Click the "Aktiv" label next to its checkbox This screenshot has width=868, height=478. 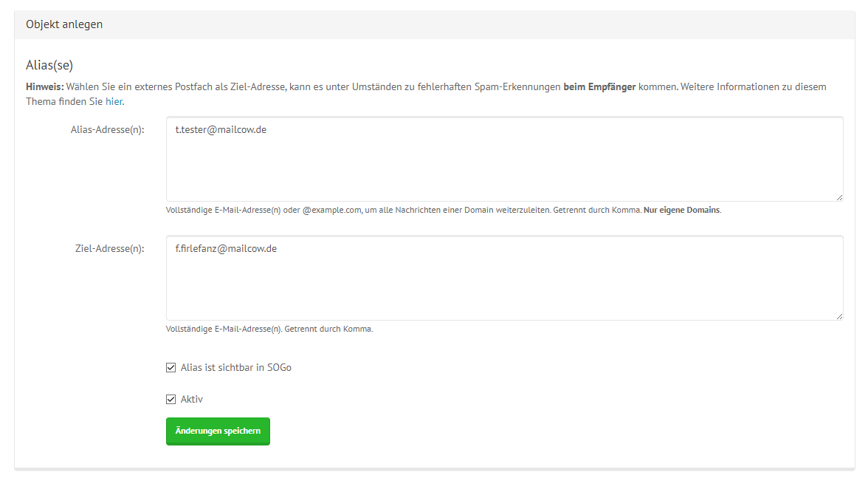coord(191,397)
